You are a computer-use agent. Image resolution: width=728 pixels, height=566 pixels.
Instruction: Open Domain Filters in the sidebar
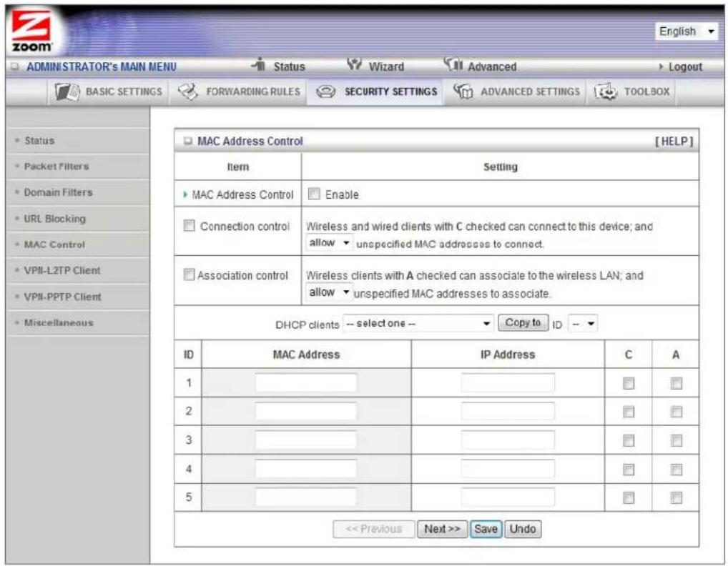[58, 192]
